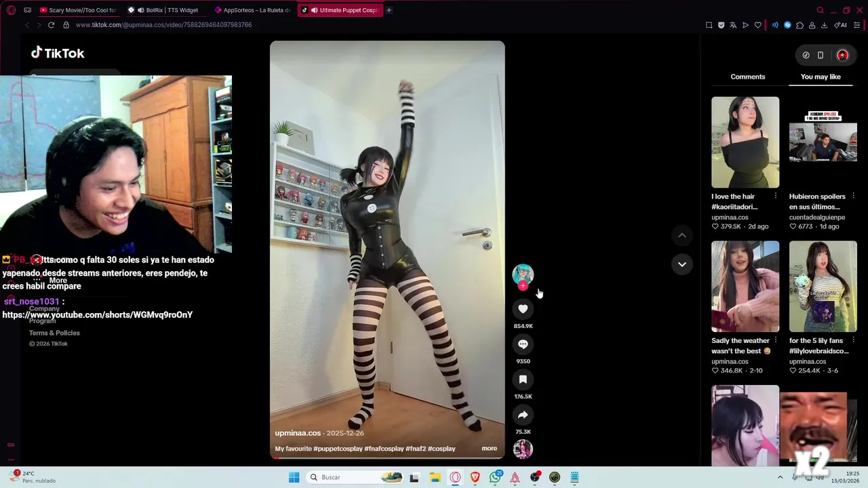The width and height of the screenshot is (868, 488).
Task: Open options for 'I love the hair' video
Action: point(775,196)
